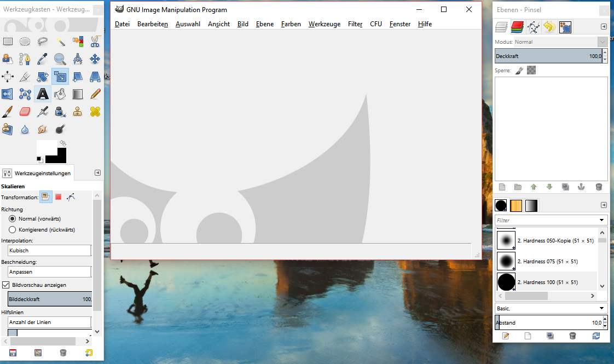Choose the Bucket Fill tool

pos(60,94)
